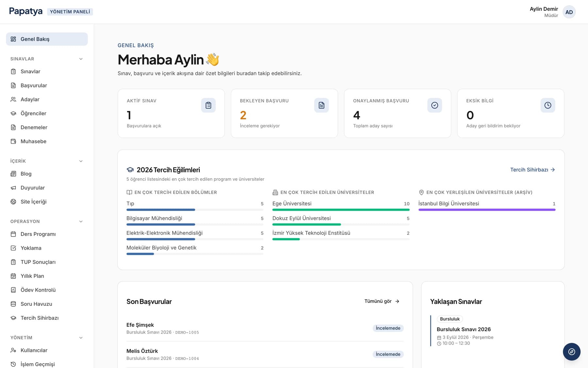Image resolution: width=588 pixels, height=368 pixels.
Task: Follow the Tercih Sihirbazı link in trends card
Action: (532, 170)
